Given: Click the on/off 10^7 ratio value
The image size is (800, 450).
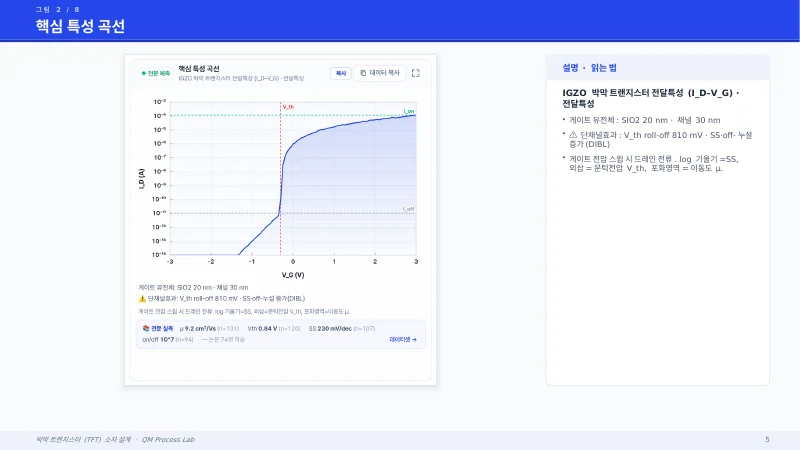Looking at the screenshot, I should click(x=158, y=339).
